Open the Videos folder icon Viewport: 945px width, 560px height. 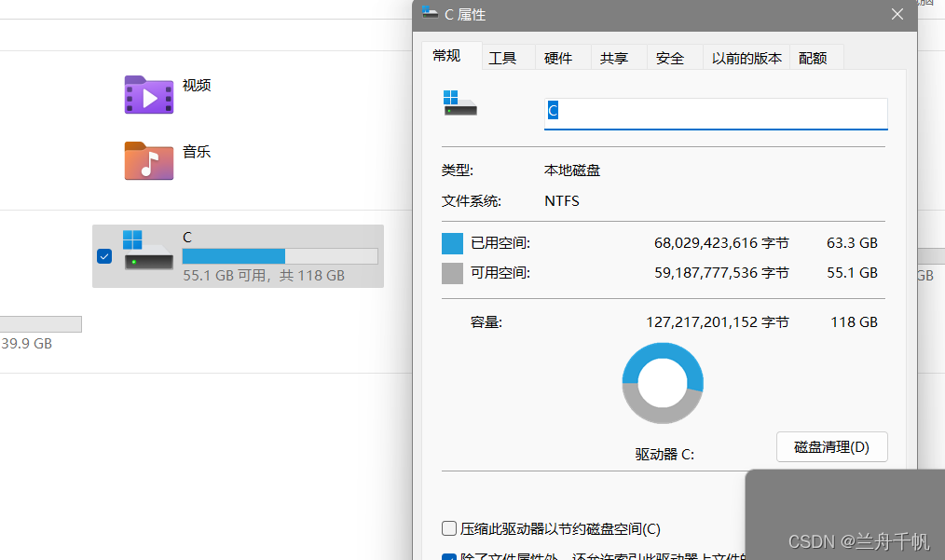149,95
